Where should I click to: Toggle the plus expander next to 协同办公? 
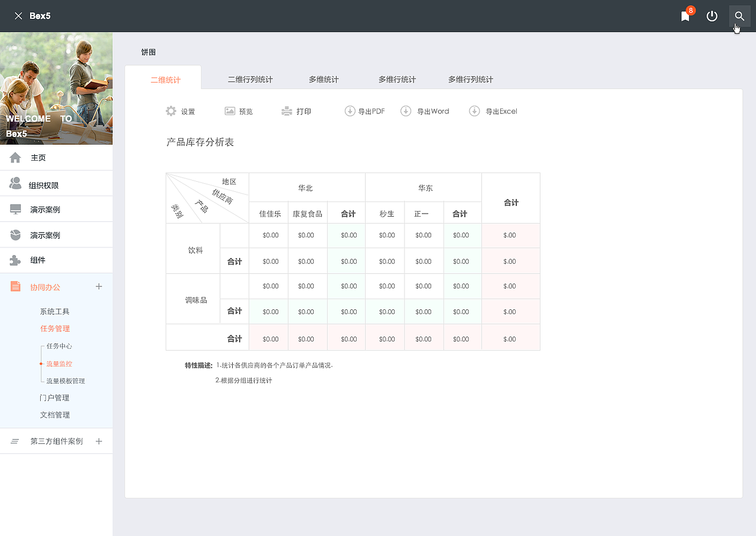tap(99, 286)
